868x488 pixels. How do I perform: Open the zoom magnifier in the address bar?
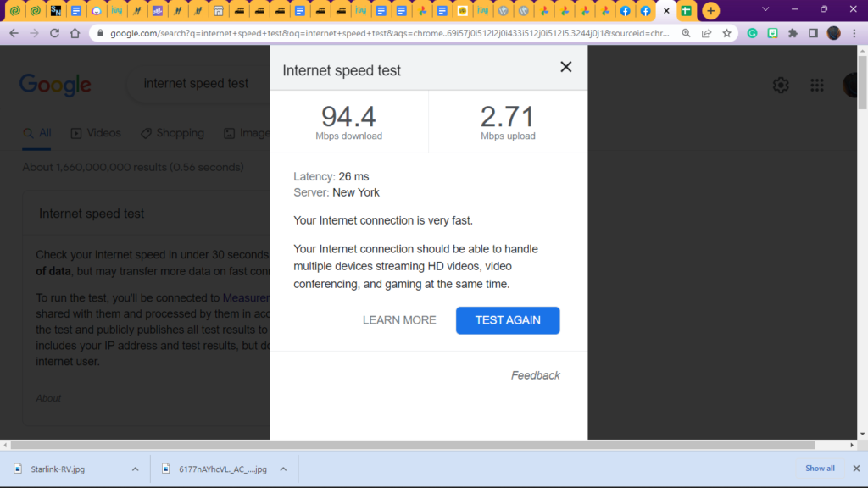[x=687, y=33]
